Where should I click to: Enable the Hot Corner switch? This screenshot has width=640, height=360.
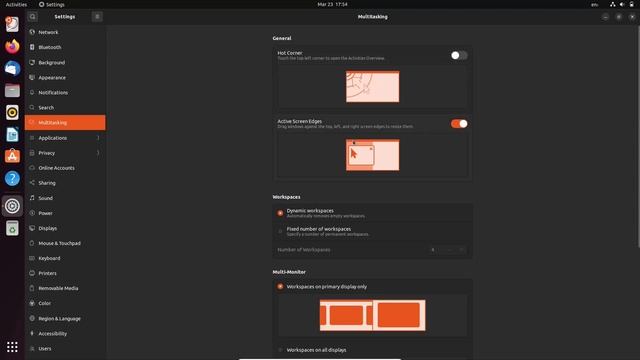459,55
